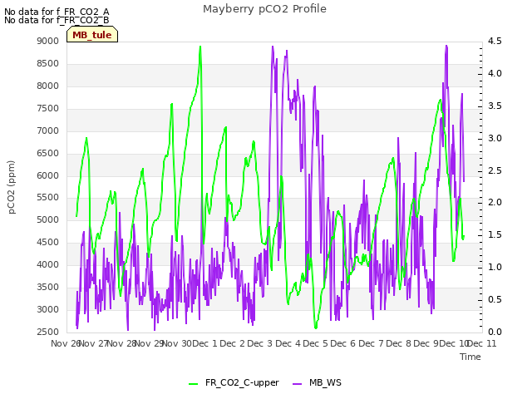Click the Mayberry pCO2 Profile chart title
532x399 pixels.
coord(264,9)
